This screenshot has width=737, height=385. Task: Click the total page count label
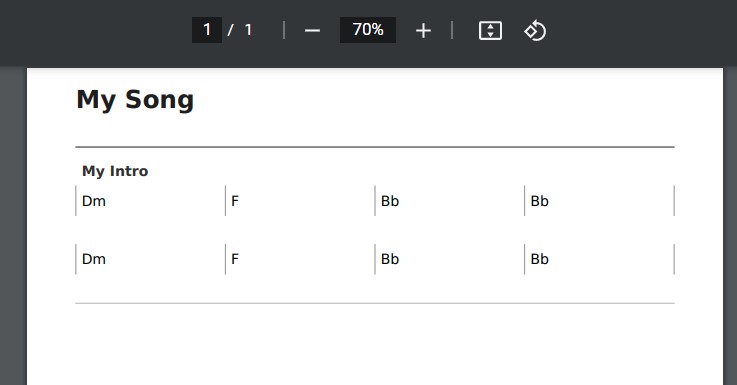pos(248,30)
